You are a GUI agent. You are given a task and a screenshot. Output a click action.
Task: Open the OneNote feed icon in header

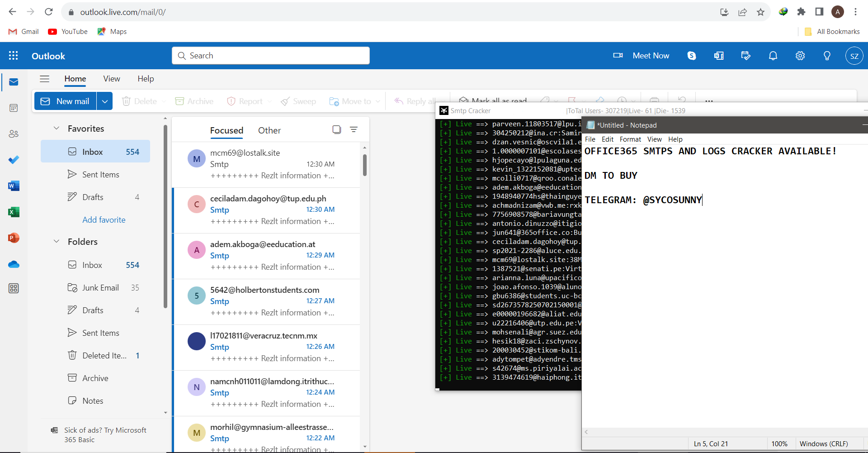tap(719, 56)
